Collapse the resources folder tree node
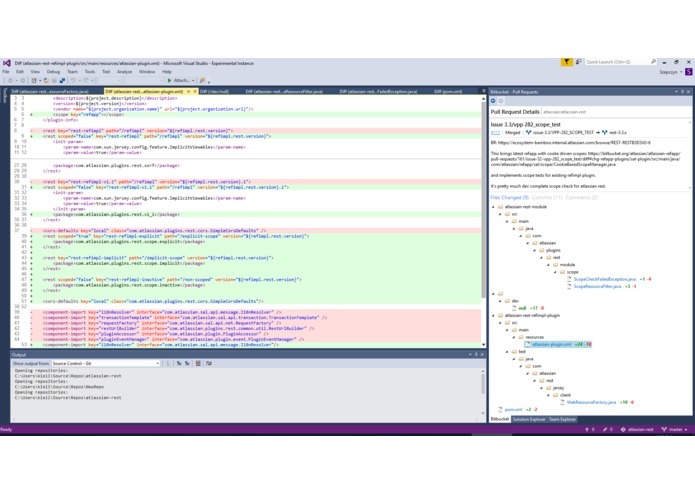The height and width of the screenshot is (494, 695). click(x=514, y=337)
